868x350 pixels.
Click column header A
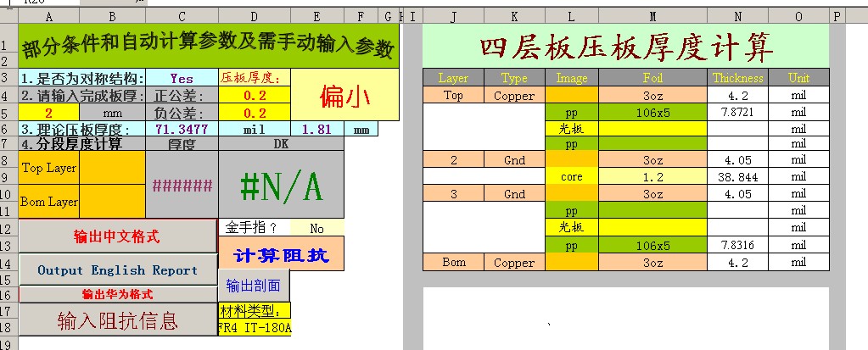coord(48,17)
